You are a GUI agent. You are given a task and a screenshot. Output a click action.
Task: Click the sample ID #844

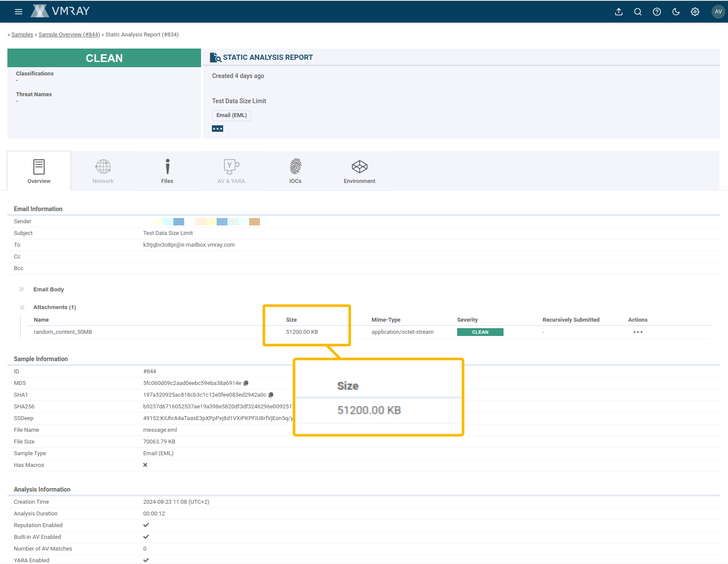tap(149, 372)
